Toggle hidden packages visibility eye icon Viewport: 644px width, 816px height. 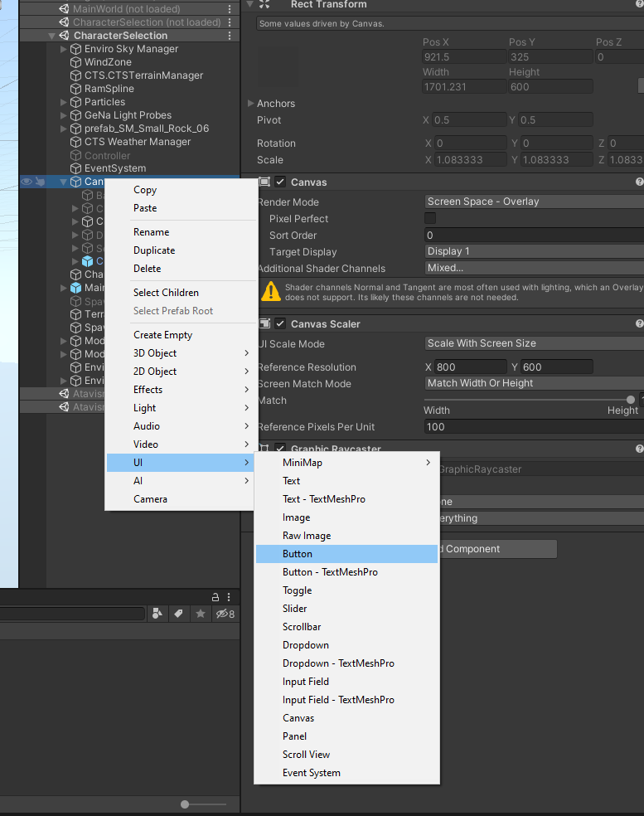pyautogui.click(x=224, y=614)
